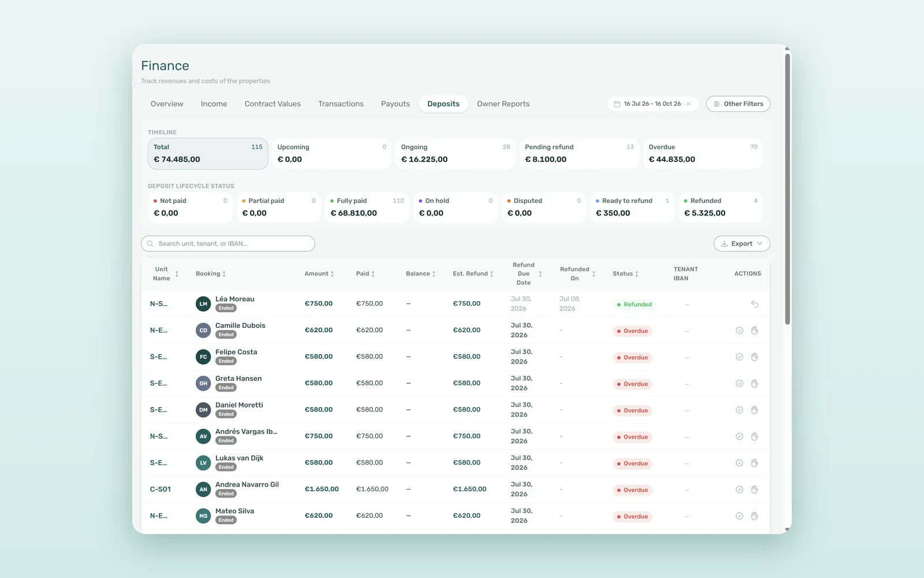The height and width of the screenshot is (578, 924).
Task: Click the calendar icon in the date filter
Action: 617,104
